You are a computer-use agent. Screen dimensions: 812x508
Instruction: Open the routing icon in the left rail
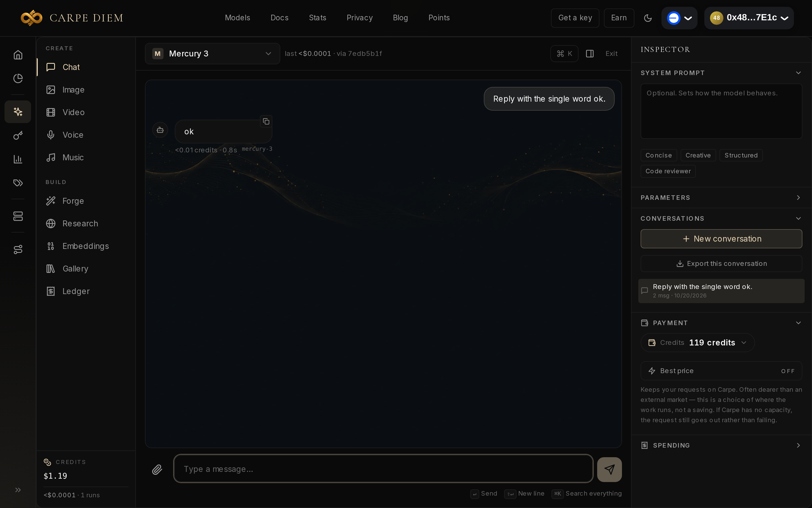pos(18,249)
